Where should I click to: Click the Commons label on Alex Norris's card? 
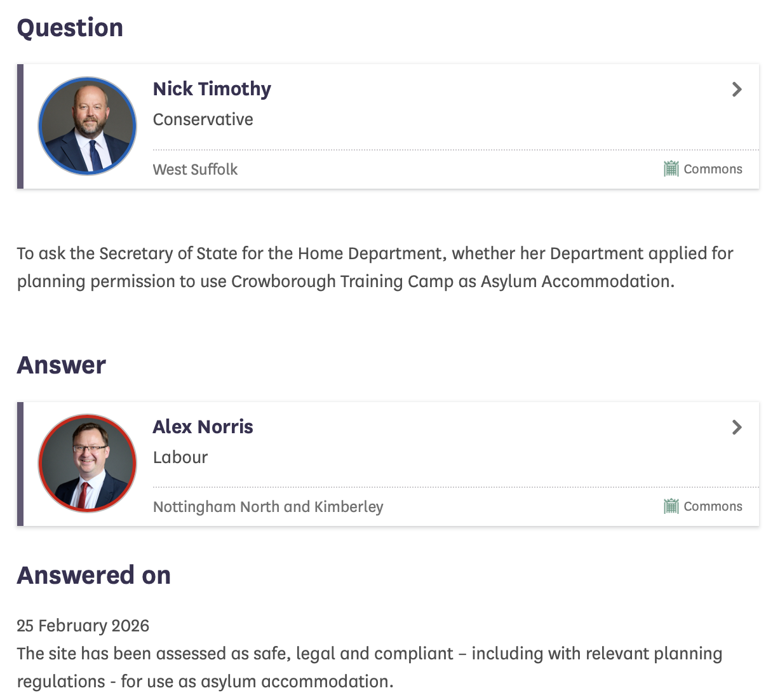(713, 506)
